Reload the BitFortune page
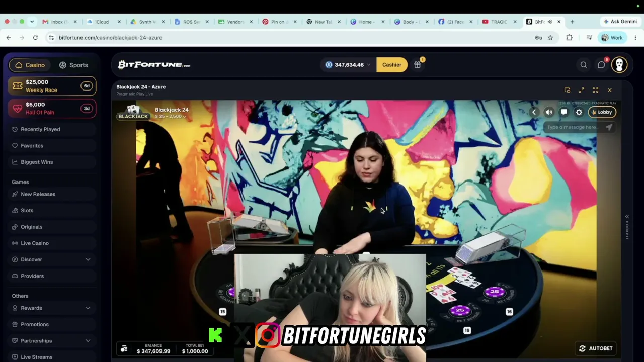This screenshot has width=644, height=362. coord(35,38)
